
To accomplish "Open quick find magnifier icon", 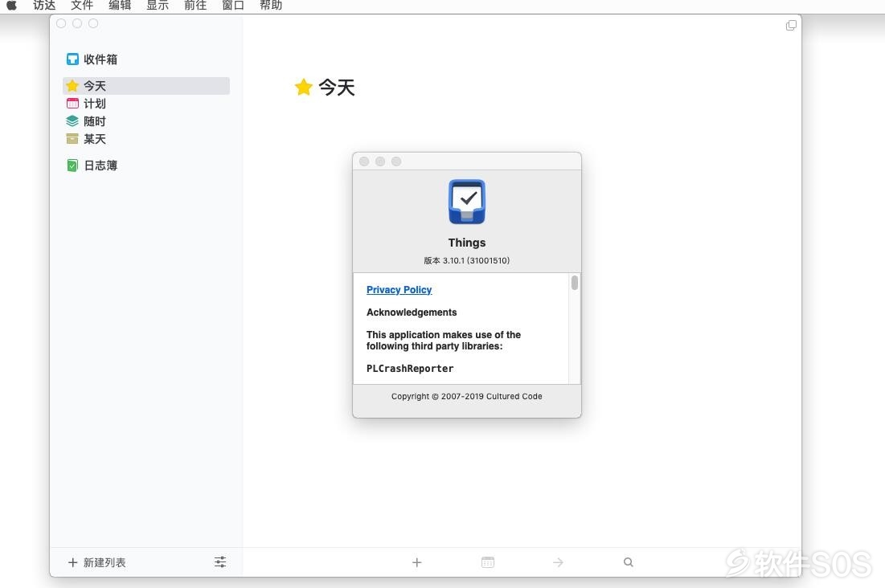I will [x=629, y=562].
